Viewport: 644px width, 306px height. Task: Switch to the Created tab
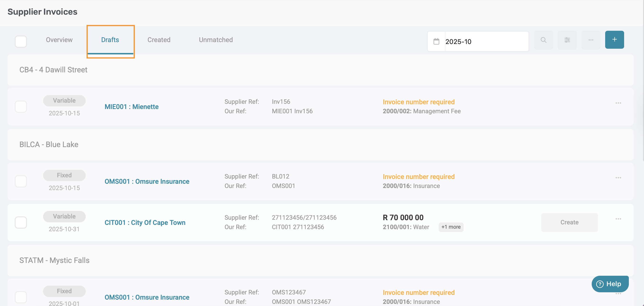click(x=159, y=40)
